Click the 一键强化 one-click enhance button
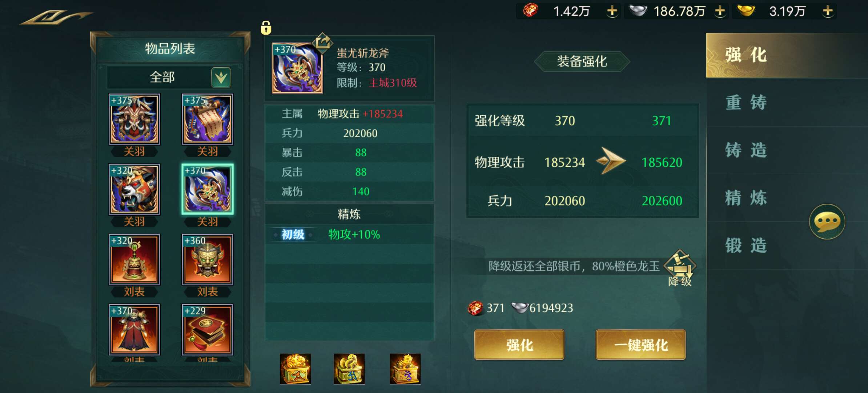The width and height of the screenshot is (868, 393). point(641,345)
